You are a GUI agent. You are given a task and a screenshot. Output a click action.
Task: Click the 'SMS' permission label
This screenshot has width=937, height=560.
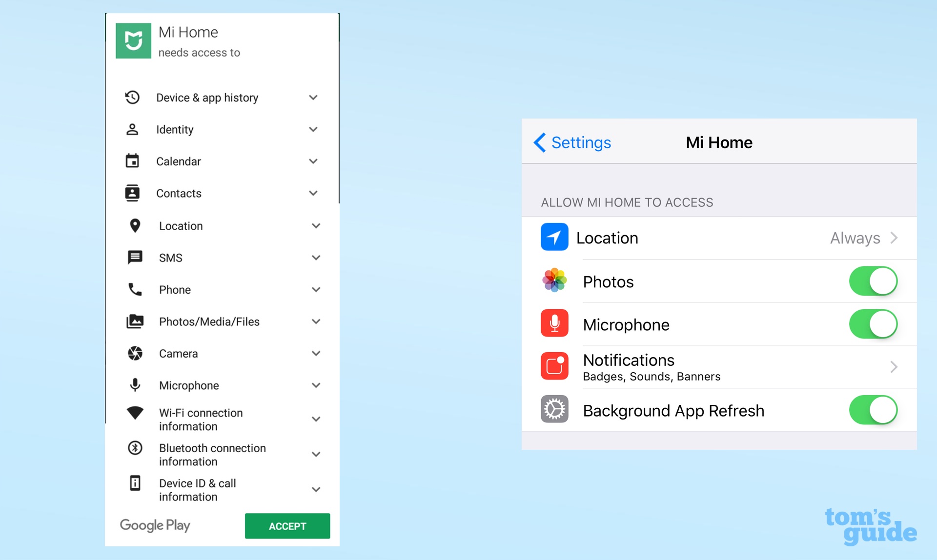coord(170,258)
